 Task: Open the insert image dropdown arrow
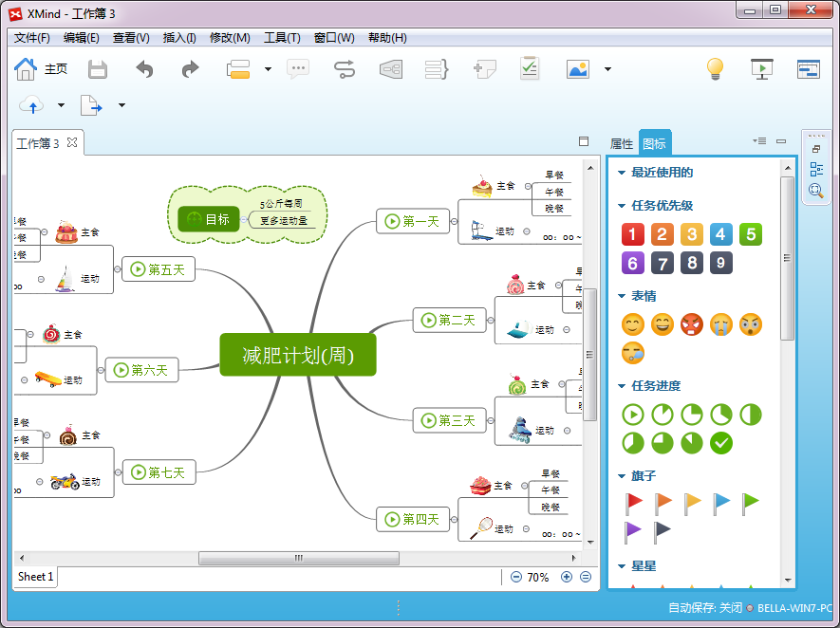[607, 69]
